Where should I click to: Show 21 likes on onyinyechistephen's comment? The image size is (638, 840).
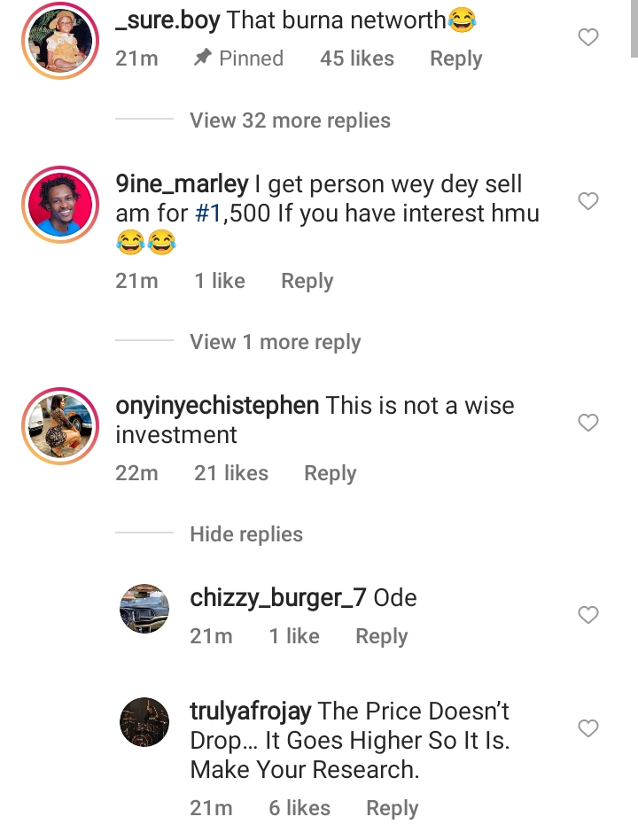[230, 473]
